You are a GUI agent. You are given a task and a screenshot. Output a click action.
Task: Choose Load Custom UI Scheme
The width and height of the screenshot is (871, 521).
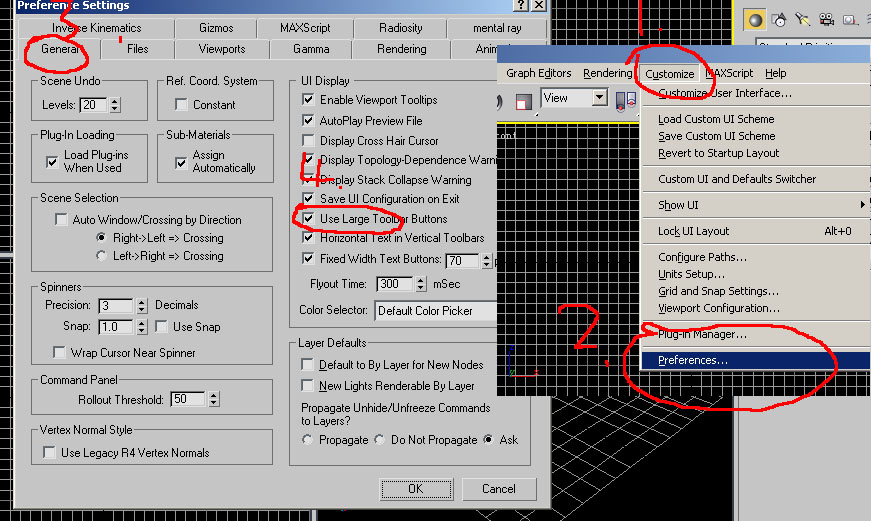(x=755, y=119)
